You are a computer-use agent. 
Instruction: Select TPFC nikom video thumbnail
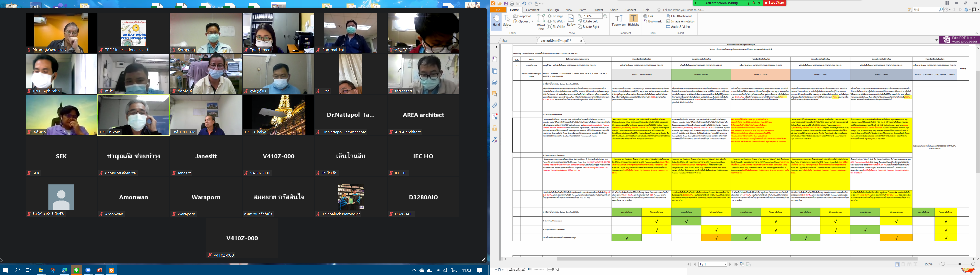pyautogui.click(x=133, y=115)
